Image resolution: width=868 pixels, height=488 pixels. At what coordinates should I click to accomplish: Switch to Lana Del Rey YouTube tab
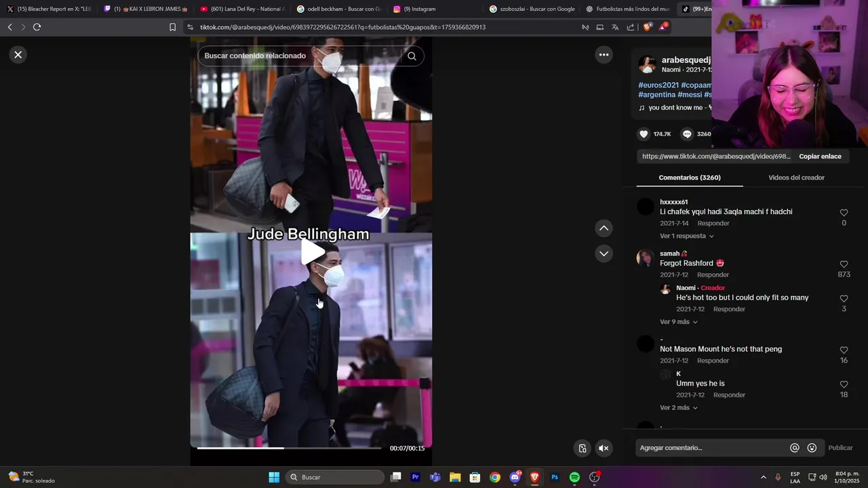(x=243, y=9)
